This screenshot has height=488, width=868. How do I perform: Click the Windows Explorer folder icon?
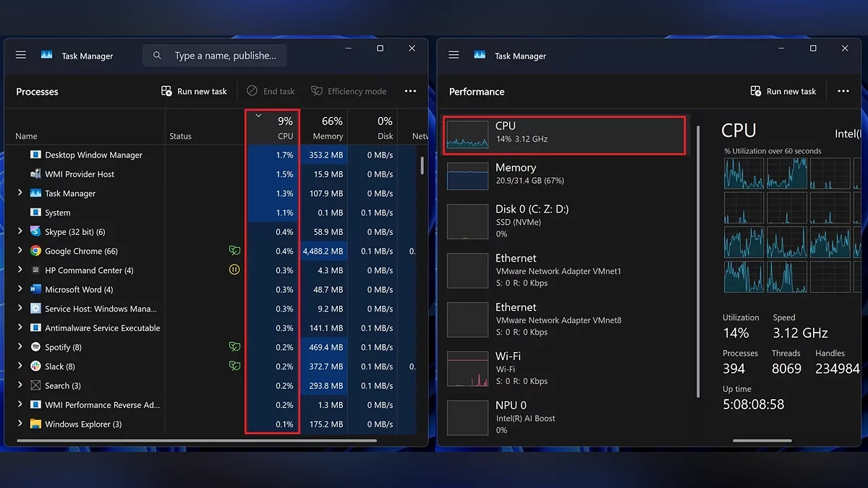(35, 424)
